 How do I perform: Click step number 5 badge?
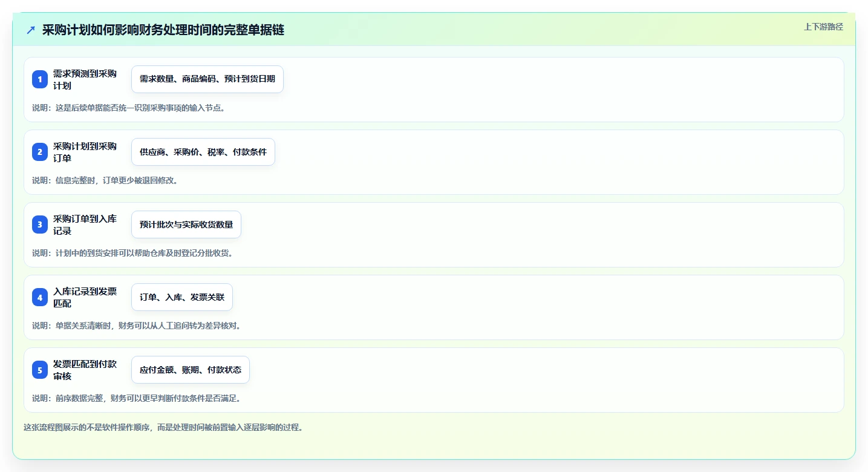(x=40, y=370)
